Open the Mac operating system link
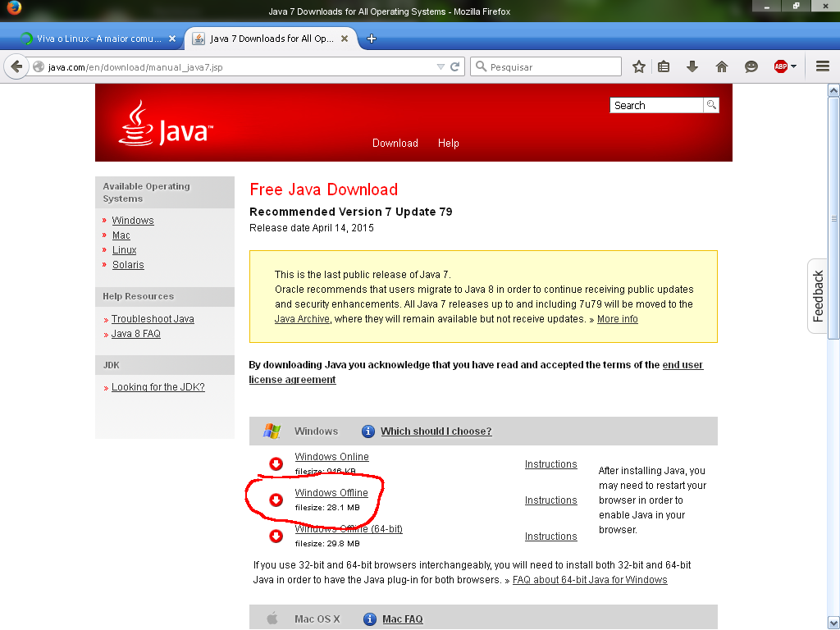The width and height of the screenshot is (840, 630). coord(121,235)
